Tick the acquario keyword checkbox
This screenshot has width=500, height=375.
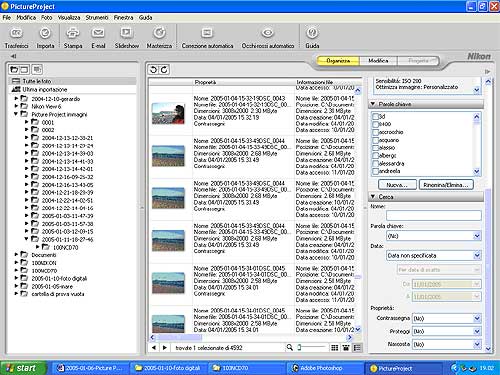pos(376,140)
